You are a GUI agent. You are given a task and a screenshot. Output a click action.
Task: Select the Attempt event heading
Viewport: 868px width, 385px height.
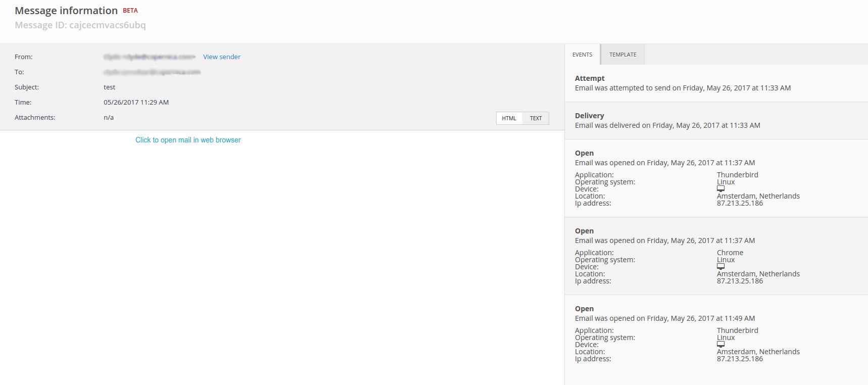[590, 78]
